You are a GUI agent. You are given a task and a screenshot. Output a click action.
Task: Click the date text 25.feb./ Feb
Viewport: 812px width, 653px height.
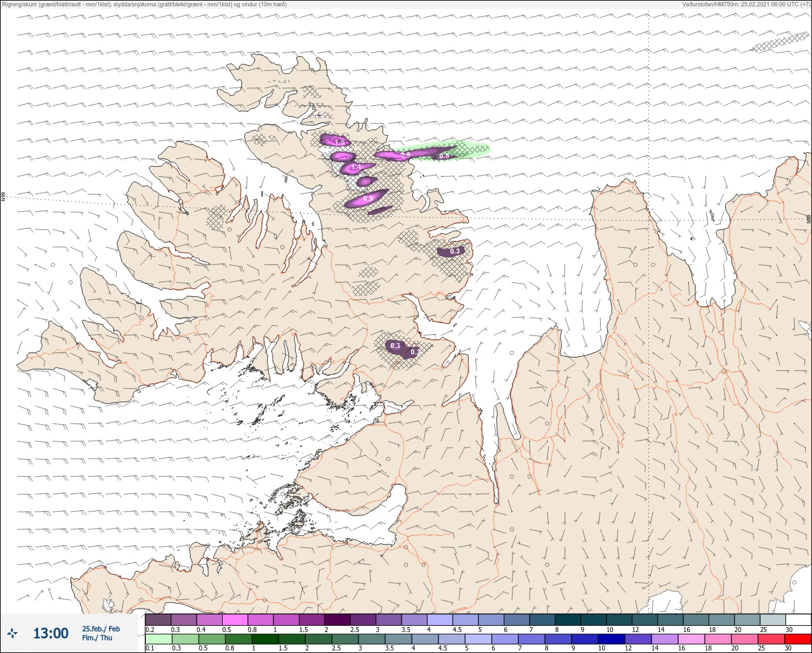[x=101, y=628]
